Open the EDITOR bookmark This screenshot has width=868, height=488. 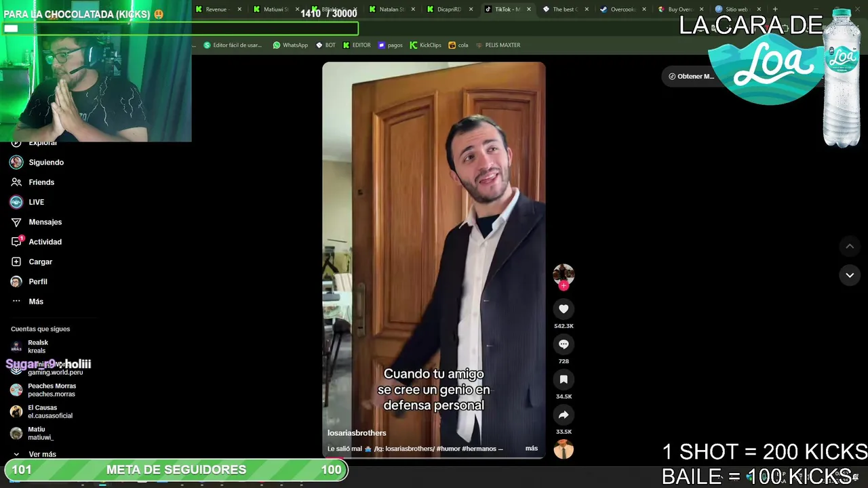(357, 45)
